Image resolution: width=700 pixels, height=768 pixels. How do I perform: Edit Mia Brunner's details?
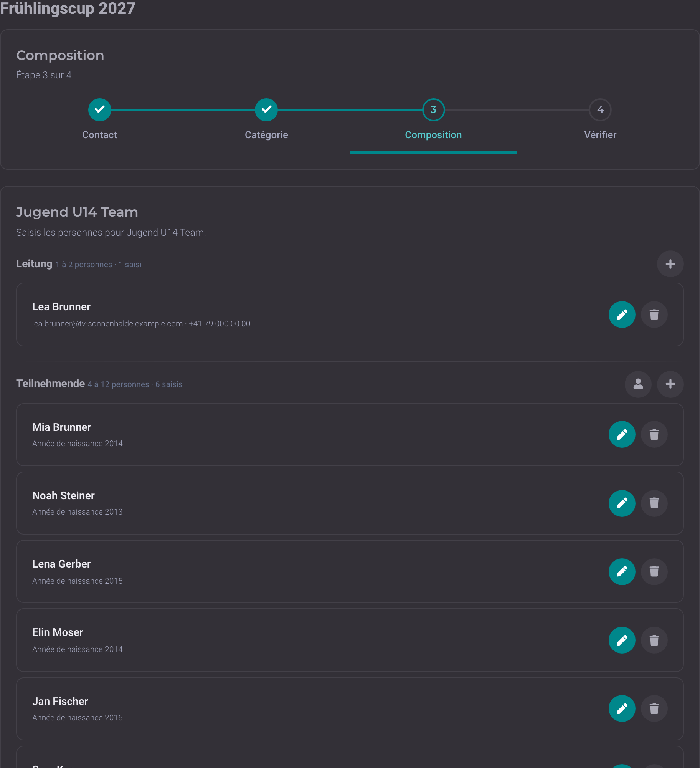(622, 435)
